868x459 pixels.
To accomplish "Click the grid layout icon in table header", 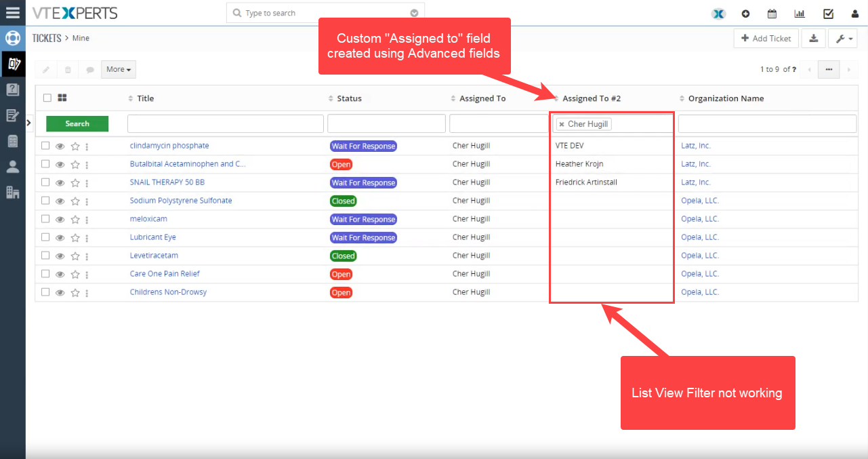I will (x=62, y=98).
